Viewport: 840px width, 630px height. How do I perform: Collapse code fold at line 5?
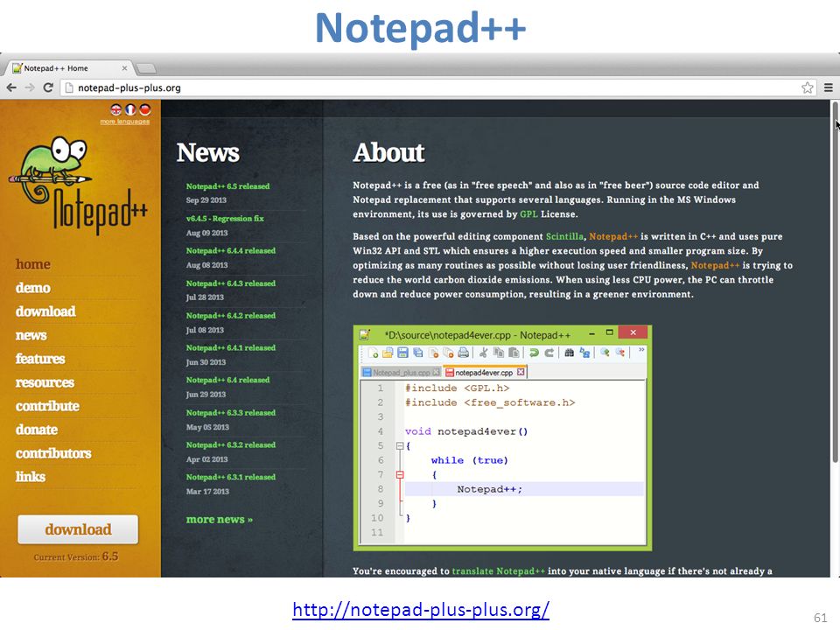pos(400,445)
